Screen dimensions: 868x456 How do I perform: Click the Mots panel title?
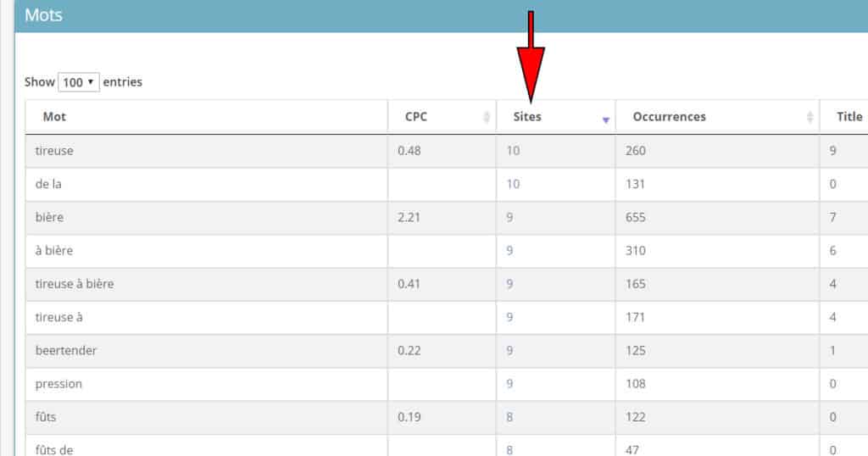point(44,15)
